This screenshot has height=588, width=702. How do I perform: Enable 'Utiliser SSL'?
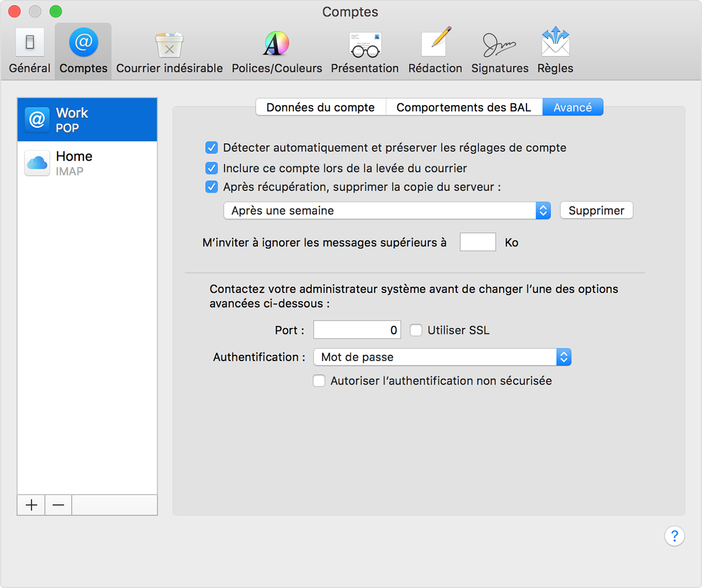click(x=416, y=330)
